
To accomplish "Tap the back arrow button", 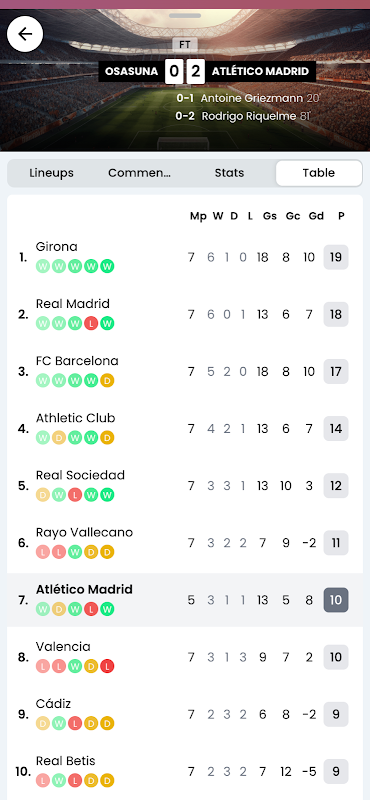I will click(x=25, y=34).
